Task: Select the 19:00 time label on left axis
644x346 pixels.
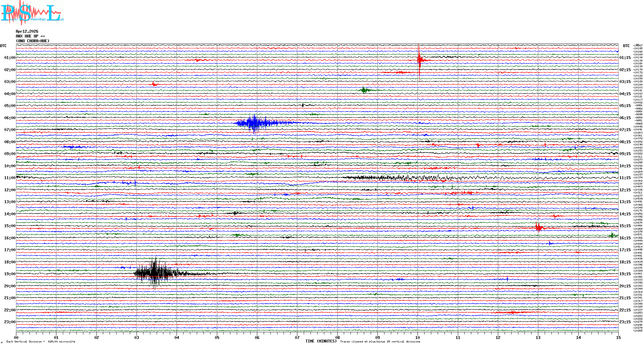Action: [10, 274]
